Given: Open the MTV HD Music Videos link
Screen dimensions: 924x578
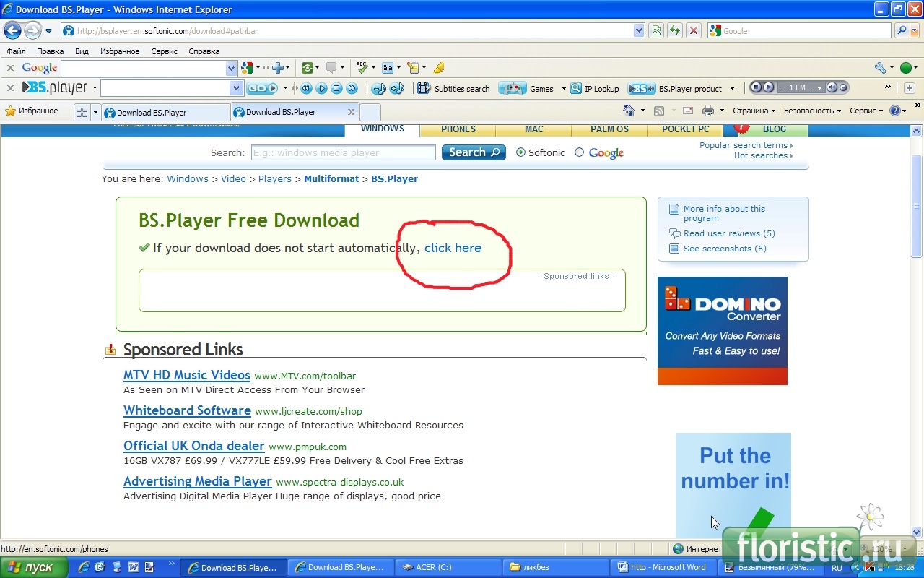Looking at the screenshot, I should pyautogui.click(x=187, y=375).
